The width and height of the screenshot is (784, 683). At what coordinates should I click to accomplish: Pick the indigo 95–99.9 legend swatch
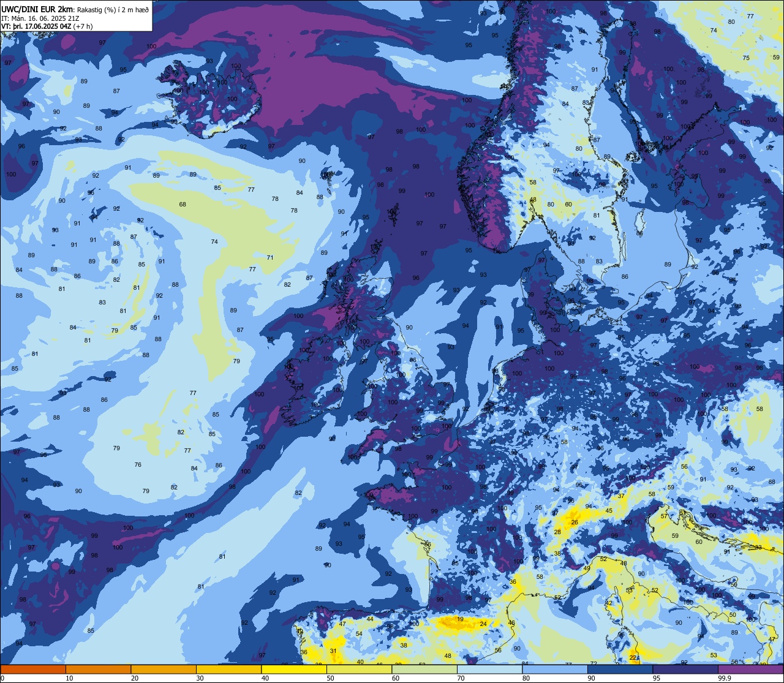point(685,669)
